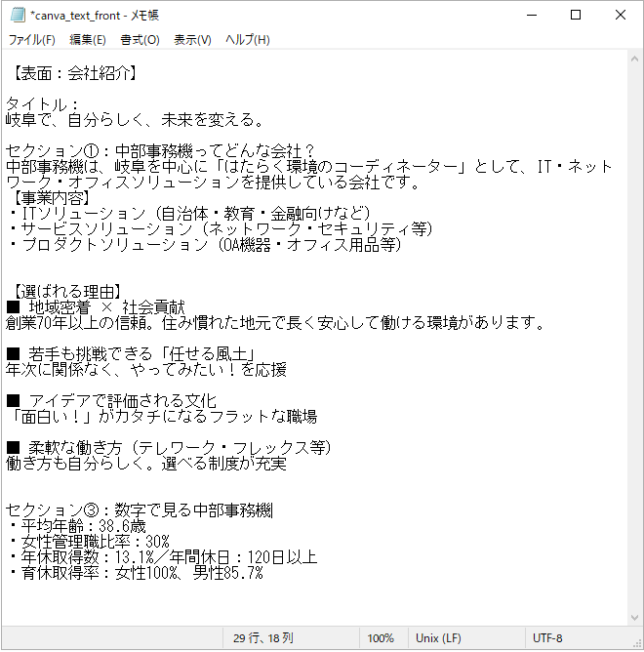Click the Notepad icon in title bar
The image size is (644, 652).
click(x=18, y=16)
